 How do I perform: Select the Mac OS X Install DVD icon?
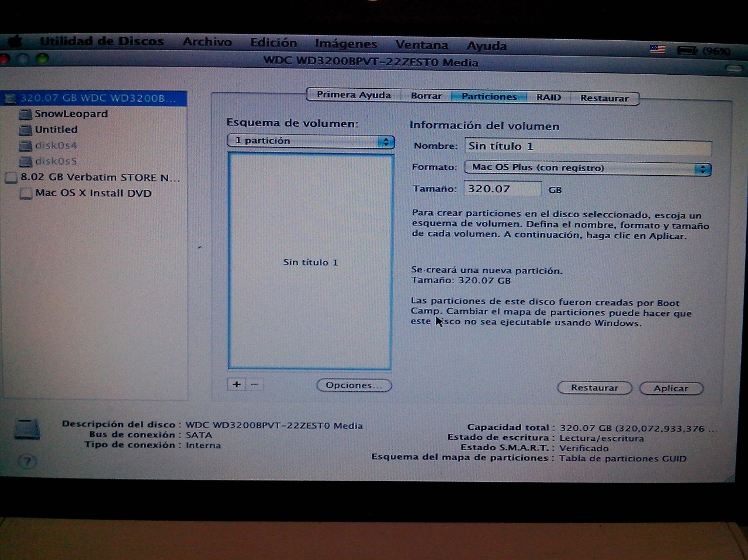click(x=26, y=193)
